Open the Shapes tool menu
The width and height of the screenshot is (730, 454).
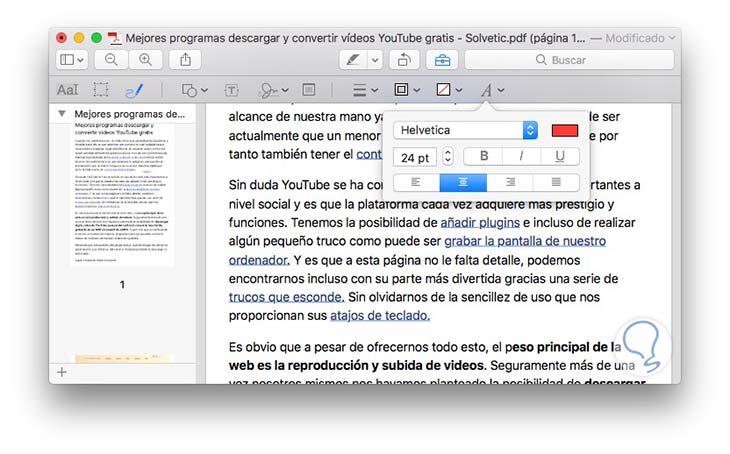[194, 90]
